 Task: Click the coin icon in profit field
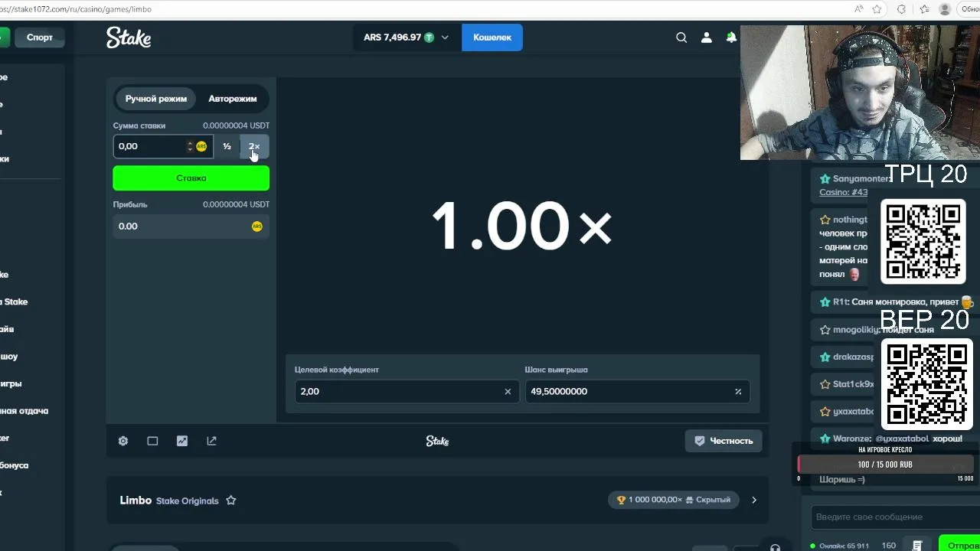(256, 227)
